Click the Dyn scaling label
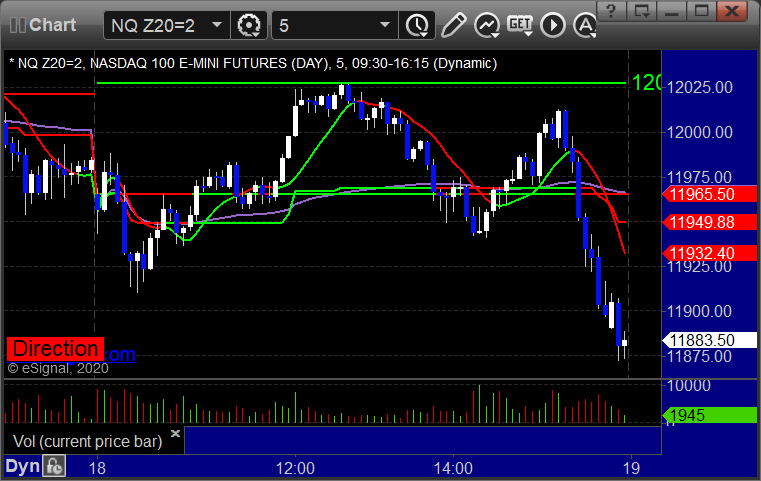 (x=22, y=466)
